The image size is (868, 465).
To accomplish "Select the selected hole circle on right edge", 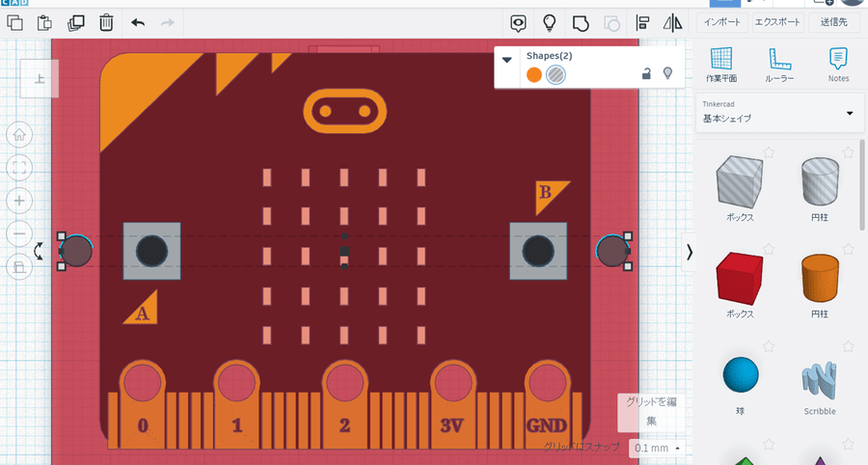I will click(x=612, y=251).
